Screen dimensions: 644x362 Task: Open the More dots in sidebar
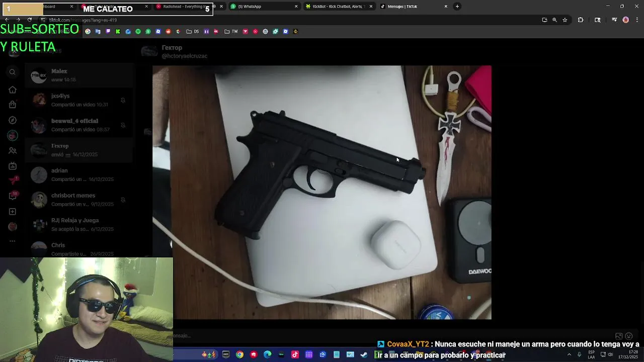[x=13, y=241]
